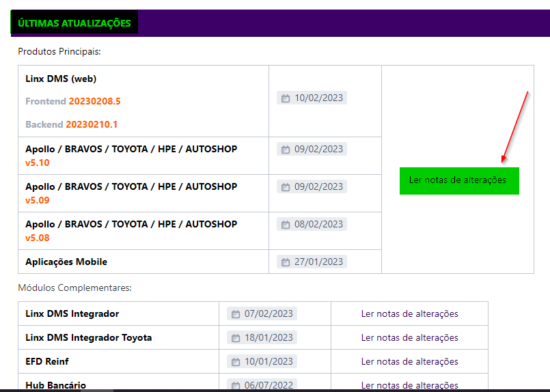Image resolution: width=550 pixels, height=392 pixels.
Task: Click the Produtos Principais heading
Action: 59,51
